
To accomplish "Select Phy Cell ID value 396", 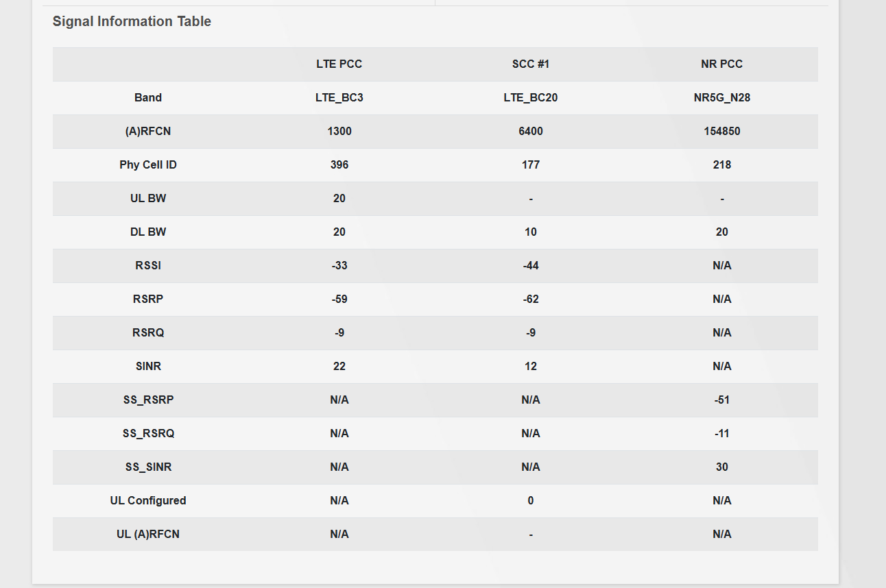I will [x=339, y=164].
